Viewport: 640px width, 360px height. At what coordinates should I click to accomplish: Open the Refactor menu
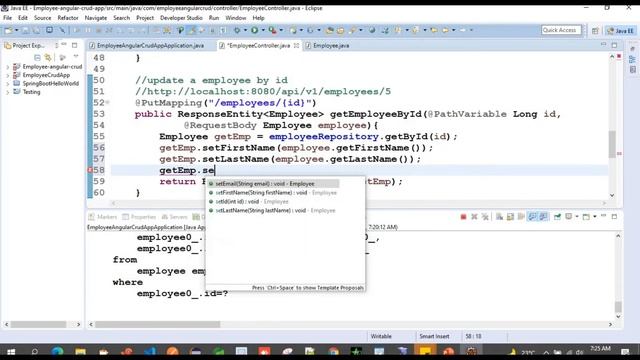click(68, 18)
